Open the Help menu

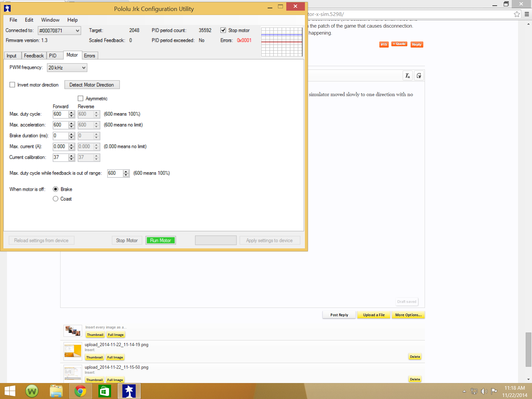pos(72,20)
